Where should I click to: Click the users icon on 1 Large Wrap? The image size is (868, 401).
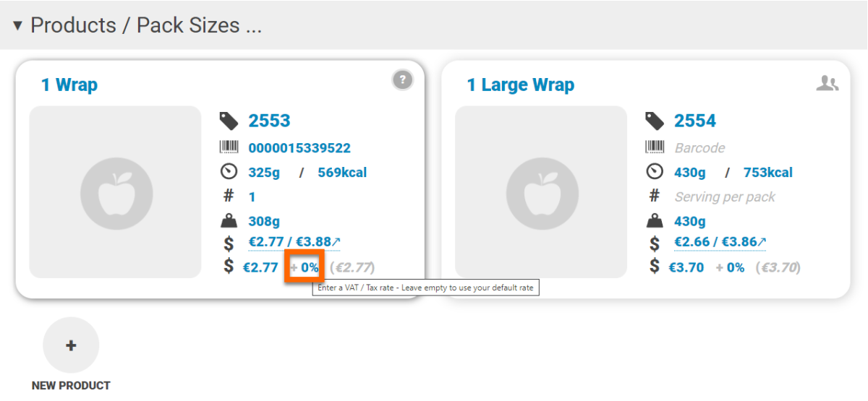coord(827,84)
